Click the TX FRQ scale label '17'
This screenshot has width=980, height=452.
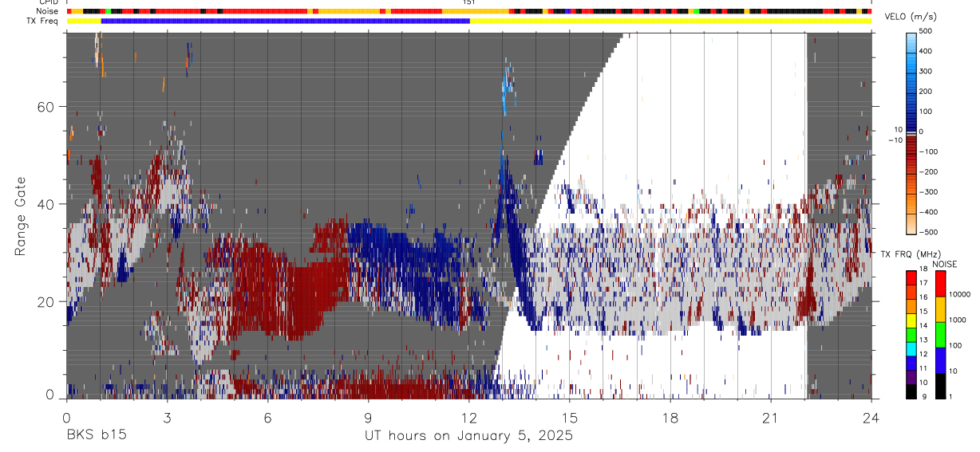(925, 284)
